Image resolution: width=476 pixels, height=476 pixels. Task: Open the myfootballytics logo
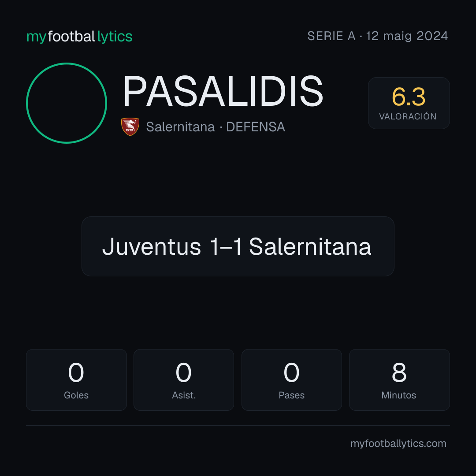[x=79, y=37]
